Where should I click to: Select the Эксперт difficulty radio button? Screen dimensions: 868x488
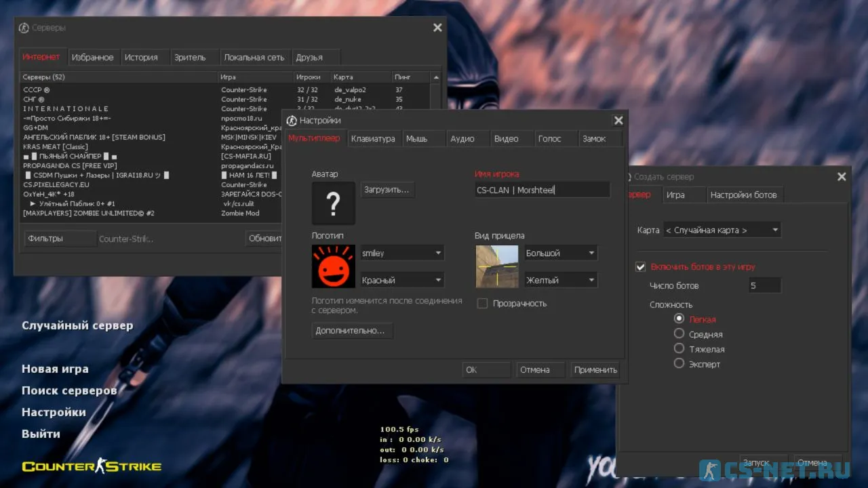[679, 363]
